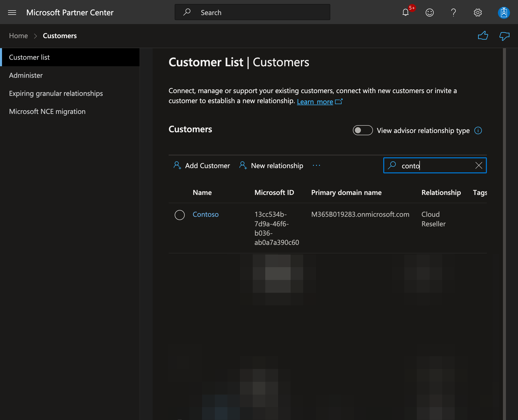Open the settings gear
Image resolution: width=518 pixels, height=420 pixels.
pos(478,13)
